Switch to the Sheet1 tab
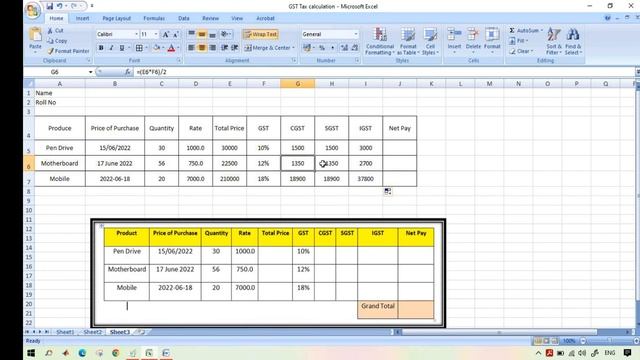Viewport: 640px width, 360px height. (x=65, y=332)
